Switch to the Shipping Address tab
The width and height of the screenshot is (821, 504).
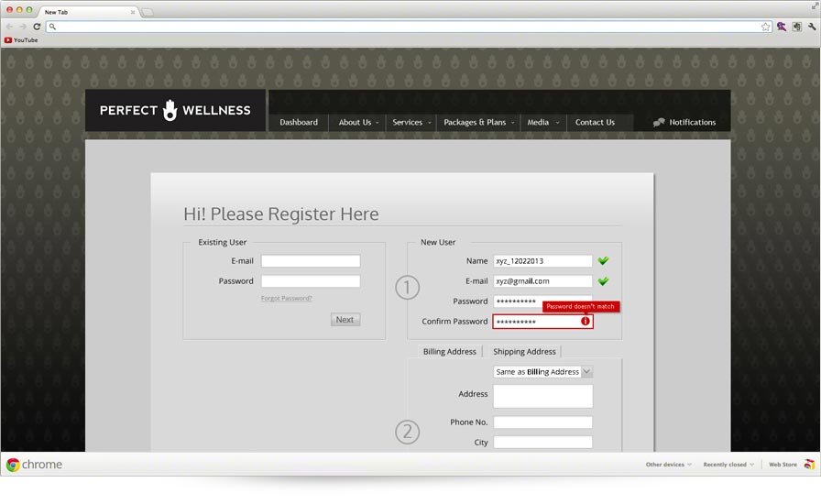pos(524,352)
